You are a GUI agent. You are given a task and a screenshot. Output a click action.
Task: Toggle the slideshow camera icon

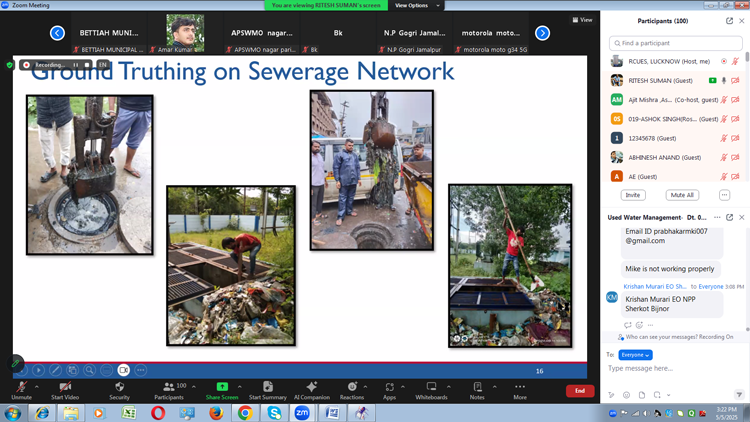pyautogui.click(x=123, y=370)
